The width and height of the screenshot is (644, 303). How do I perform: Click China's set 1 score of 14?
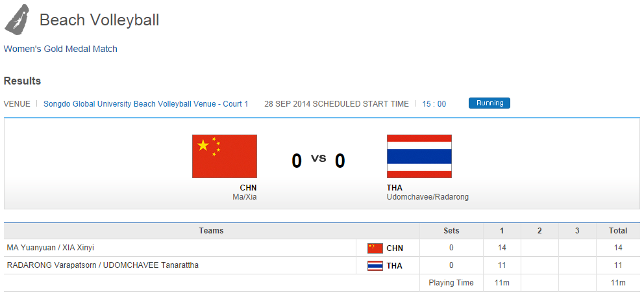pyautogui.click(x=502, y=248)
